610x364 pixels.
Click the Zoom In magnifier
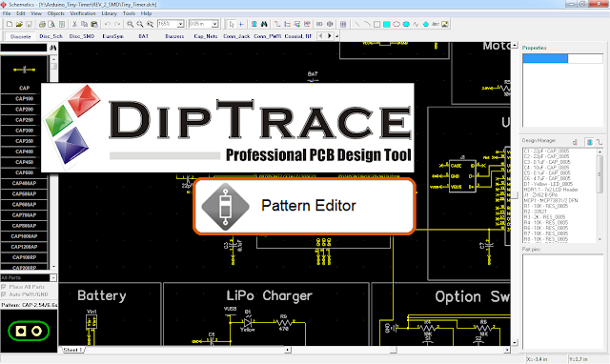tap(131, 24)
